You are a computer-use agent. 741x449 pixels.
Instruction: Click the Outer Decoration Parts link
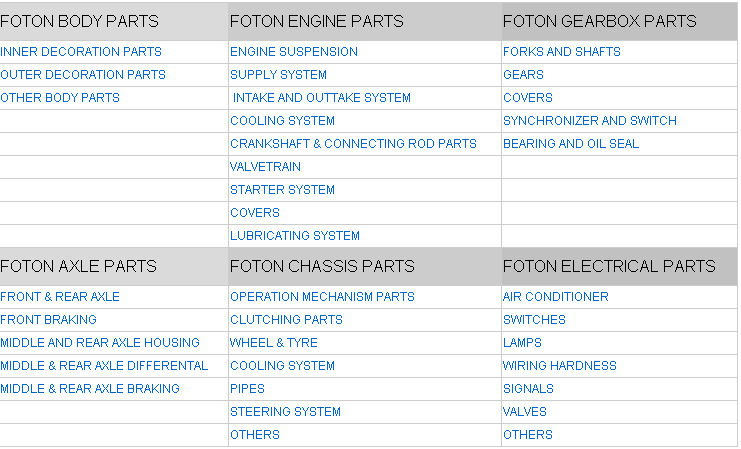coord(83,75)
